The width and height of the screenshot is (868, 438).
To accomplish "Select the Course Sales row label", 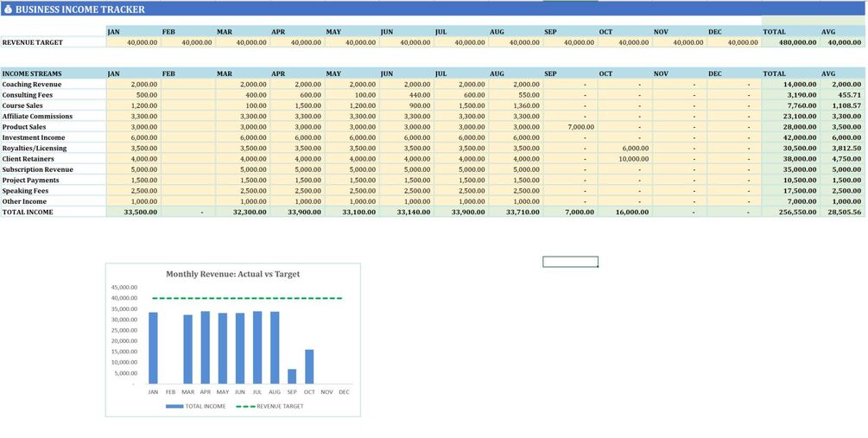I will (x=22, y=105).
